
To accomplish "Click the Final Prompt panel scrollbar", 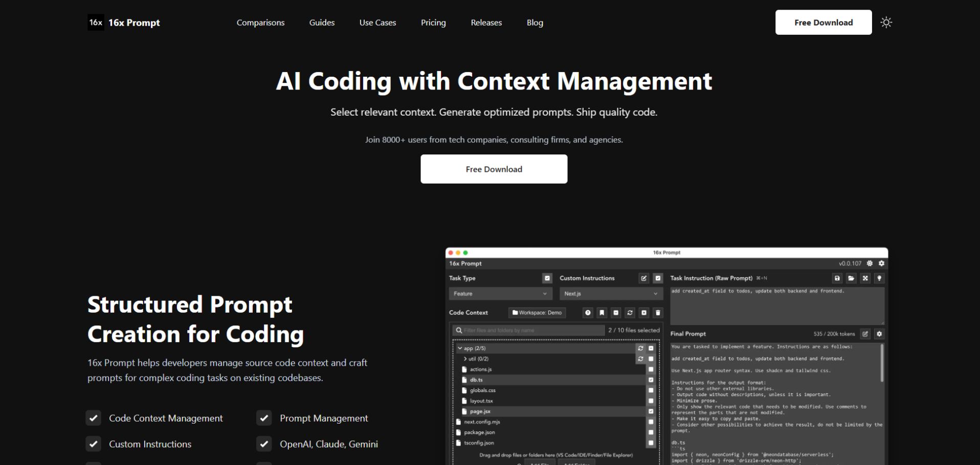I will 882,363.
